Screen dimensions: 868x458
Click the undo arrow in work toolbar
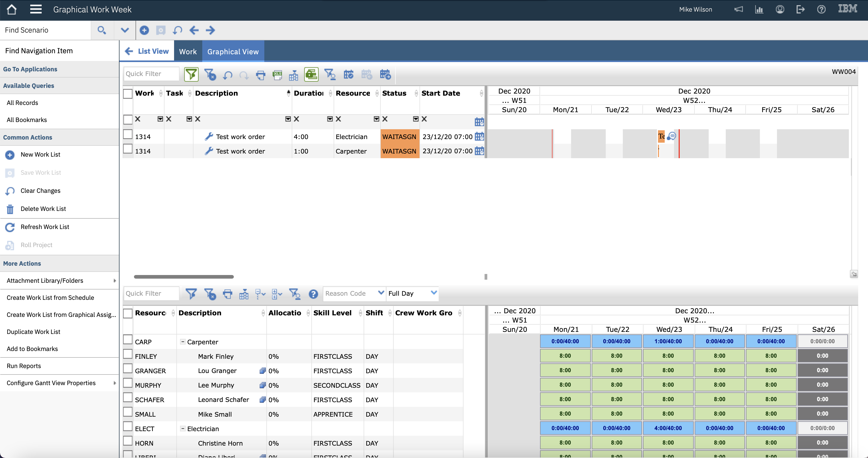[228, 74]
